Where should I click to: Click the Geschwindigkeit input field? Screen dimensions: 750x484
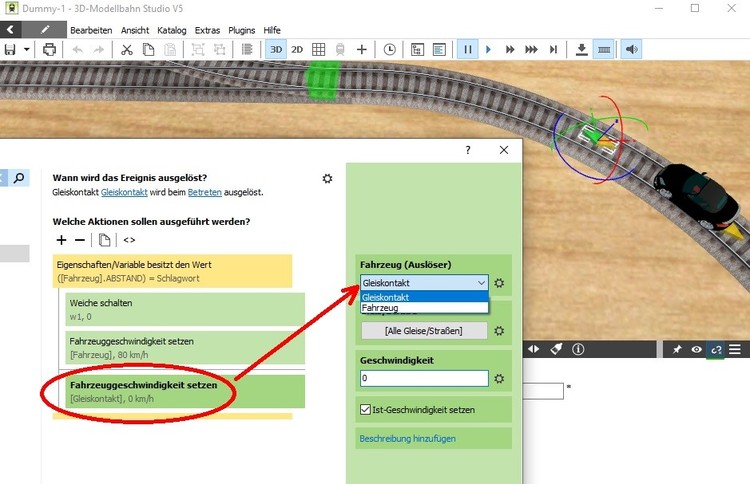(424, 378)
